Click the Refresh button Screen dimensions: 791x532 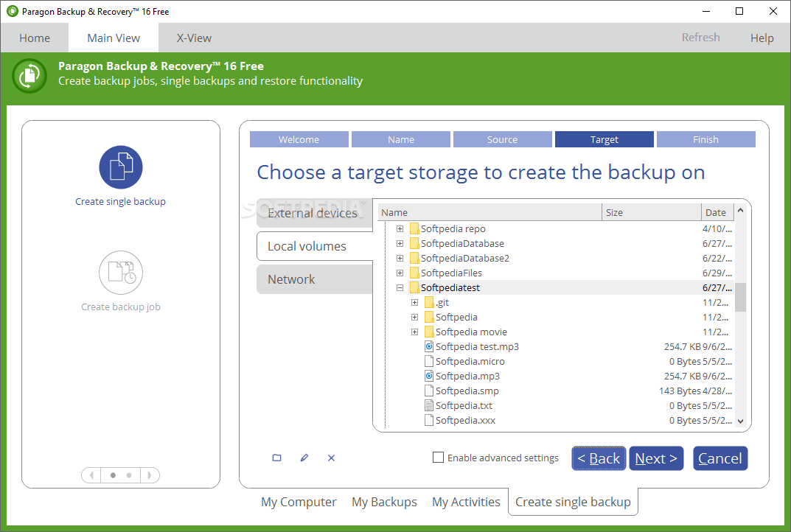point(701,38)
